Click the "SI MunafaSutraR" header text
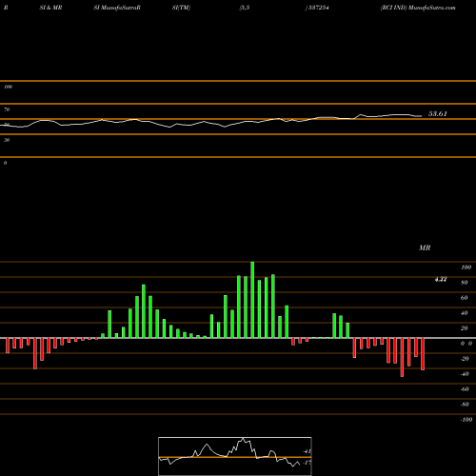 click(117, 8)
